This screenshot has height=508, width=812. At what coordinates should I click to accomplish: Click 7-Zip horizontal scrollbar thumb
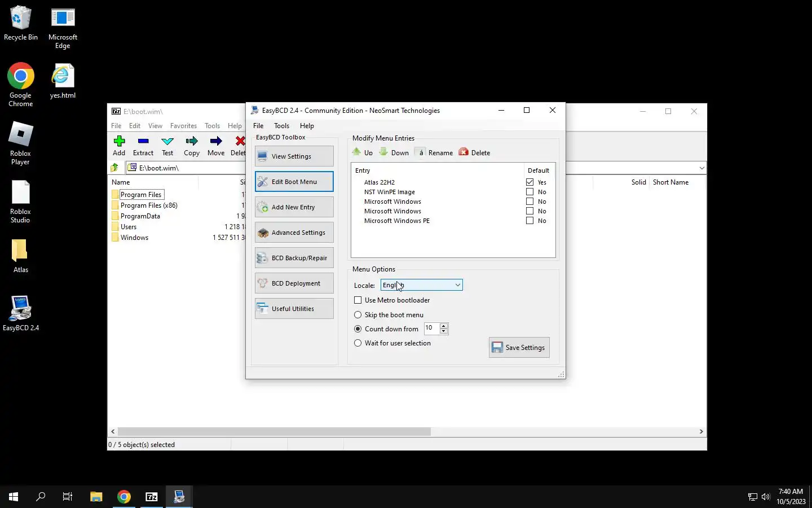(274, 431)
